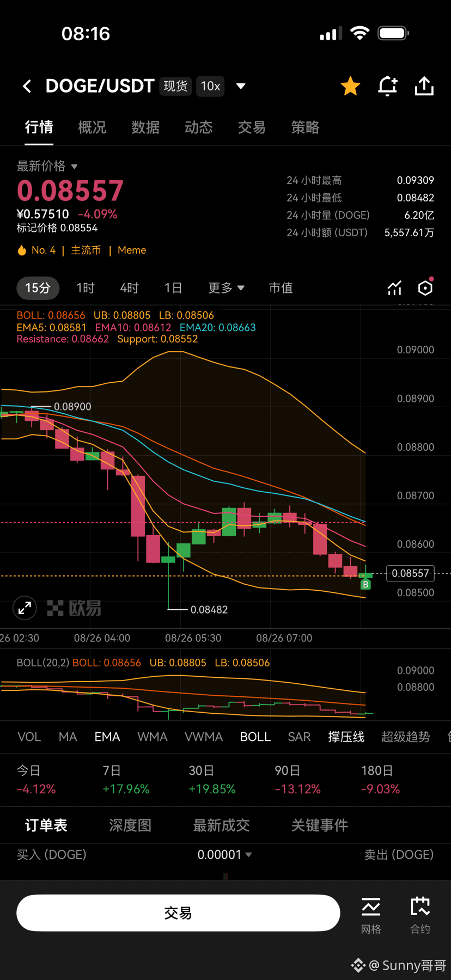Toggle BOLL indicator
The width and height of the screenshot is (451, 980).
pos(255,737)
